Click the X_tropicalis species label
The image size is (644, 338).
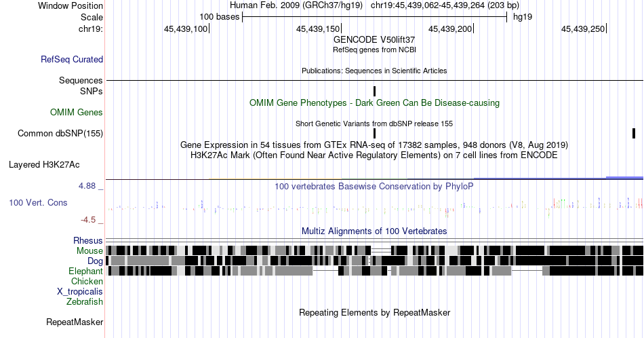tap(80, 292)
